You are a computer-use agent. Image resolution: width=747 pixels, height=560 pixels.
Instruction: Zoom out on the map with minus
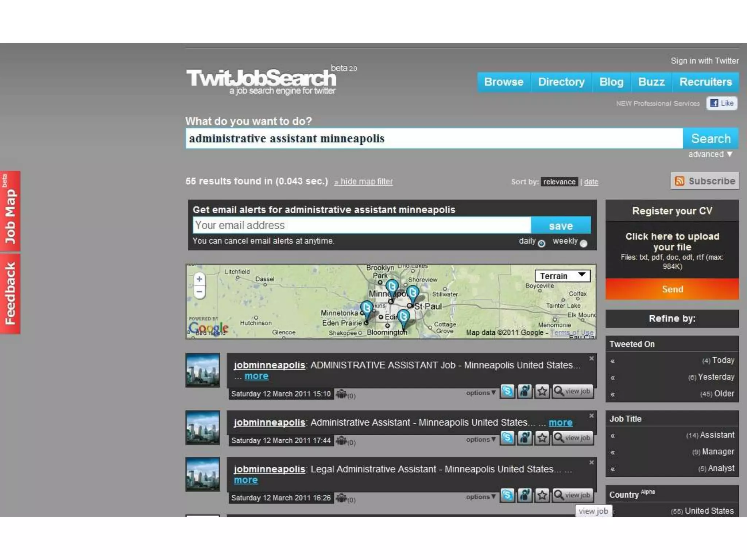pos(199,292)
